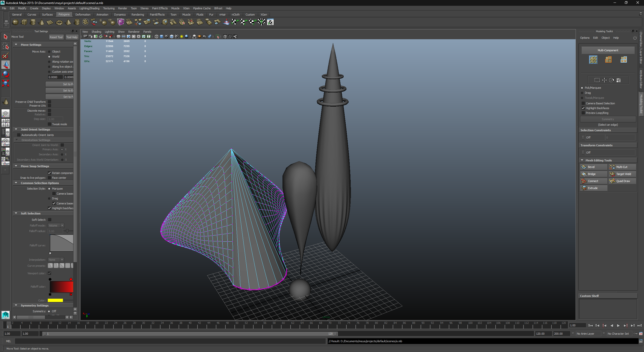Collapse the Soft Selection section
The height and width of the screenshot is (352, 644).
(x=16, y=213)
